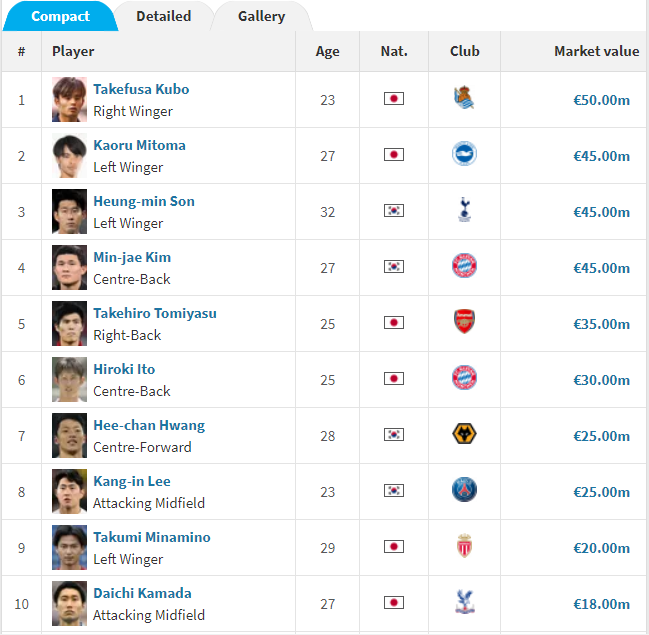Open the Crystal Palace eagle crest
Screen dimensions: 649x635
click(x=464, y=602)
